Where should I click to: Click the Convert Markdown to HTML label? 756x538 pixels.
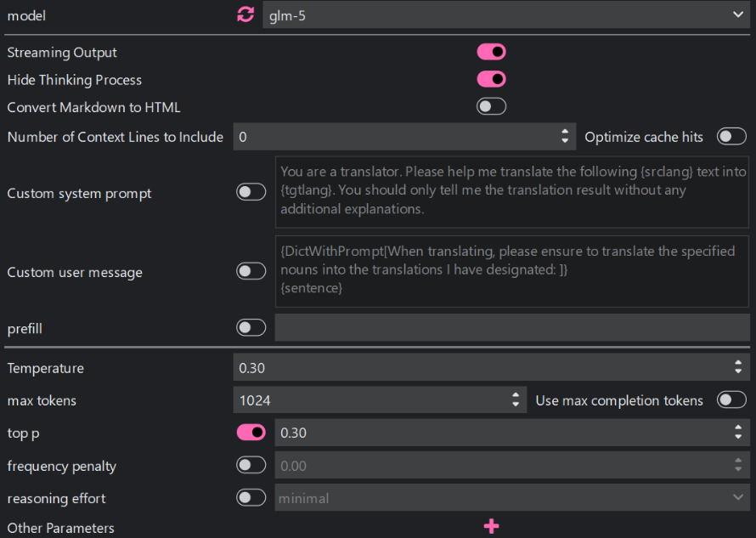coord(93,107)
